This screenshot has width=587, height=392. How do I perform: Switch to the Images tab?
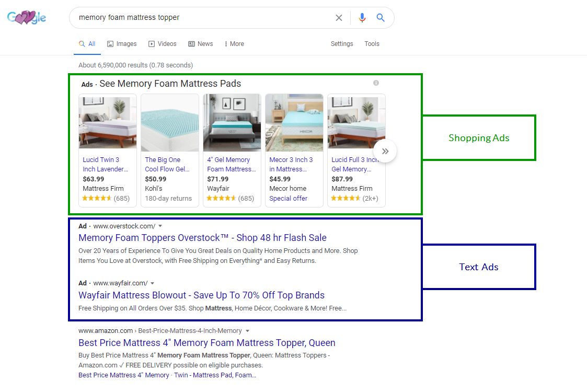click(122, 44)
